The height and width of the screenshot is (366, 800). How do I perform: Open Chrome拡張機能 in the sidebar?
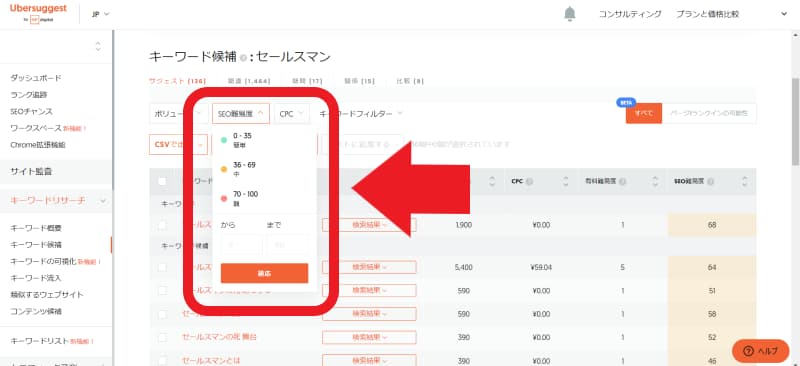coord(38,144)
